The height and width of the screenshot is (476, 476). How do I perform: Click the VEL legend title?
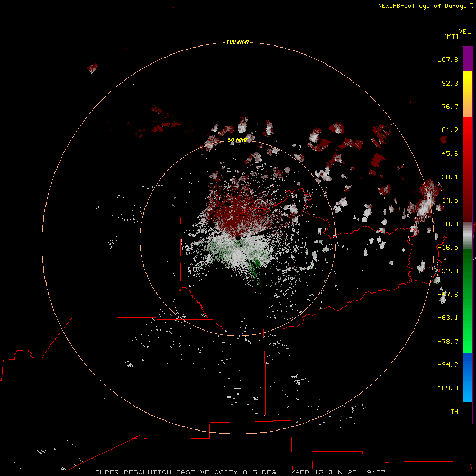point(465,32)
